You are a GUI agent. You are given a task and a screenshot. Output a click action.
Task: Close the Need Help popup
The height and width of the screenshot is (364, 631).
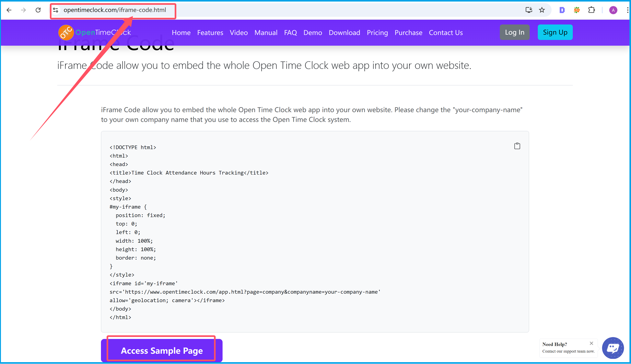(x=591, y=343)
